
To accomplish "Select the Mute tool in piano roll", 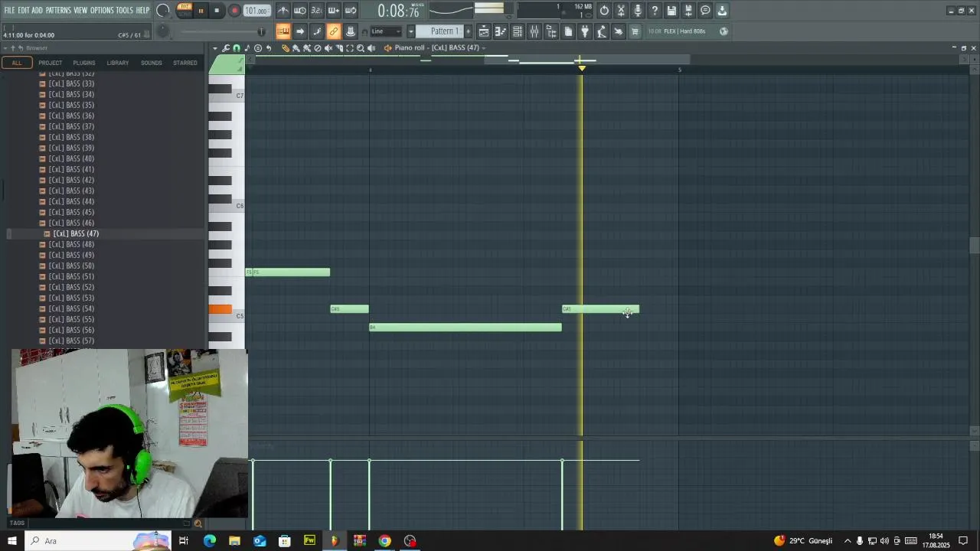I will (x=328, y=48).
